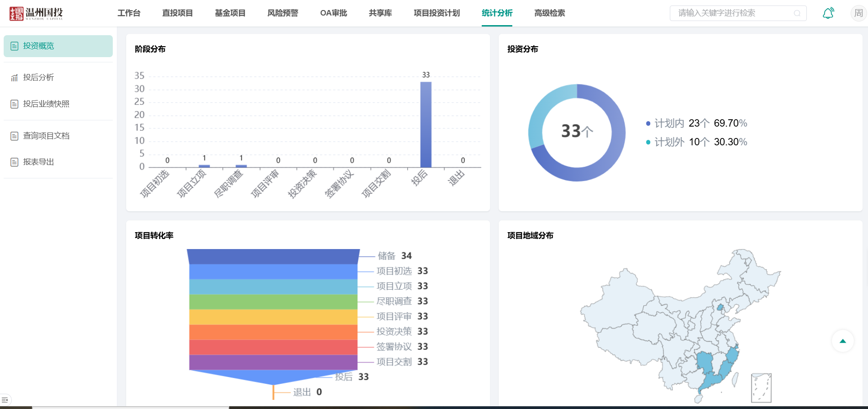This screenshot has height=409, width=868.
Task: Switch to the 风险预警 tab
Action: tap(283, 13)
